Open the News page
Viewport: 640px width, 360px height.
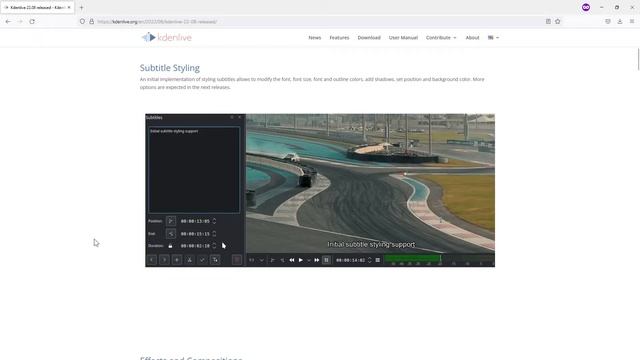point(315,38)
